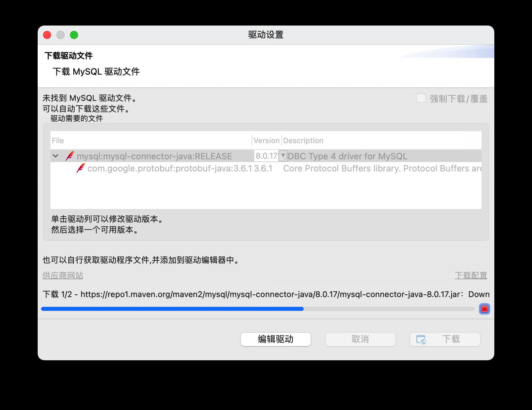The image size is (532, 410).
Task: Enable the 强制下载/覆盖 checkbox
Action: (x=421, y=98)
